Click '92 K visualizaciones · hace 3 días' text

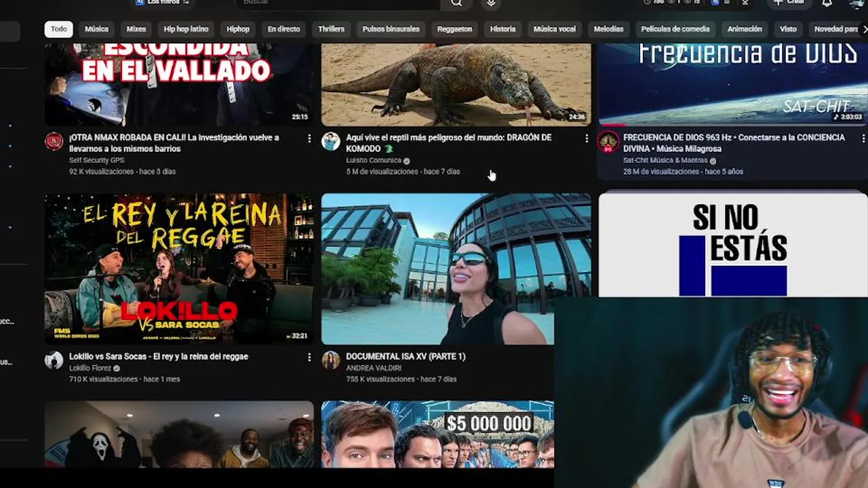point(122,172)
